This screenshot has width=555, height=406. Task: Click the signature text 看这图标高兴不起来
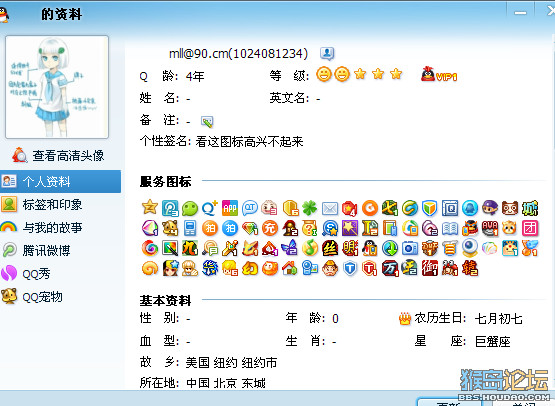pos(249,142)
